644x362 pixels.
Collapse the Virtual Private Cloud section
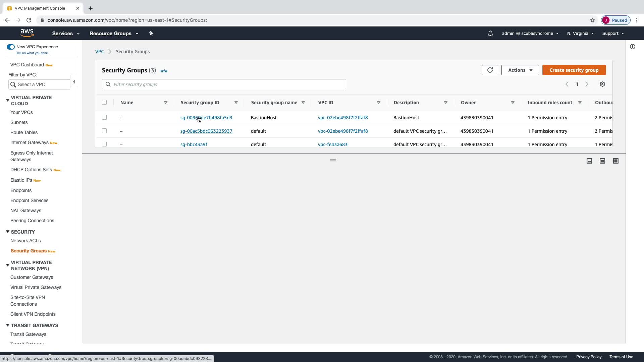tap(8, 100)
